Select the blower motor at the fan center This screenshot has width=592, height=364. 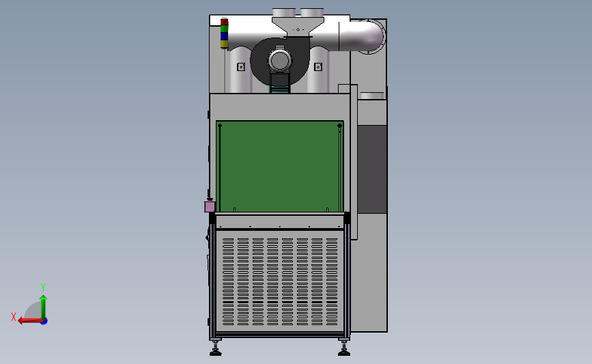pyautogui.click(x=280, y=60)
